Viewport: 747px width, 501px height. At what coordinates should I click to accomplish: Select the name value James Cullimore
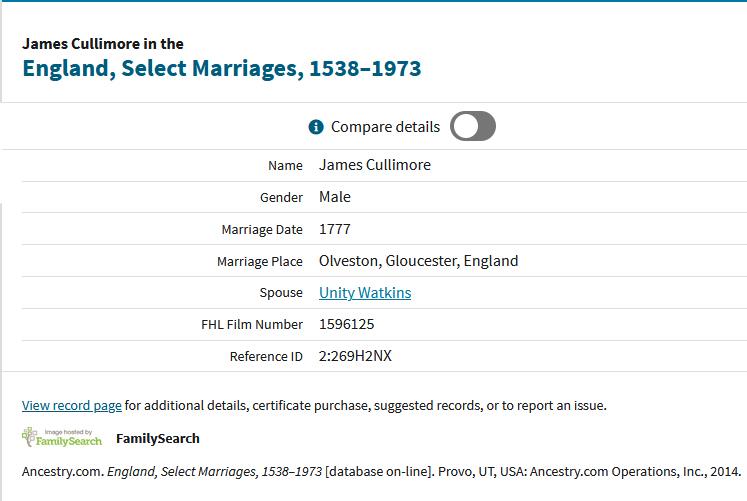tap(375, 165)
